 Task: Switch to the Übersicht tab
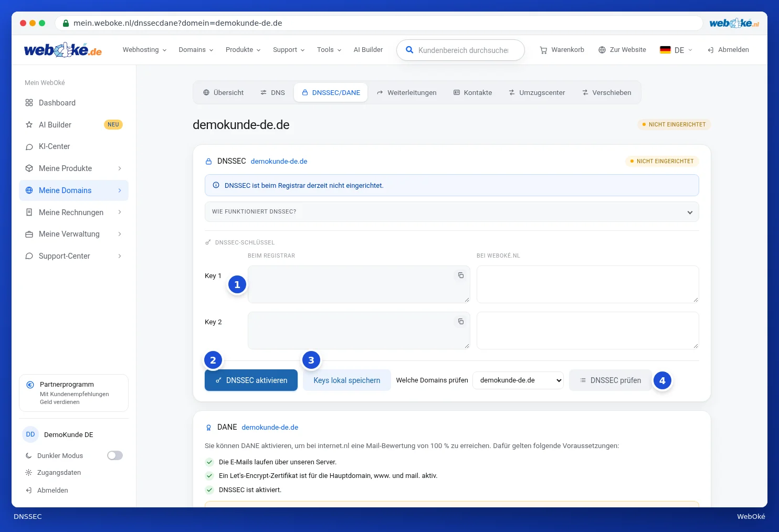pyautogui.click(x=224, y=93)
